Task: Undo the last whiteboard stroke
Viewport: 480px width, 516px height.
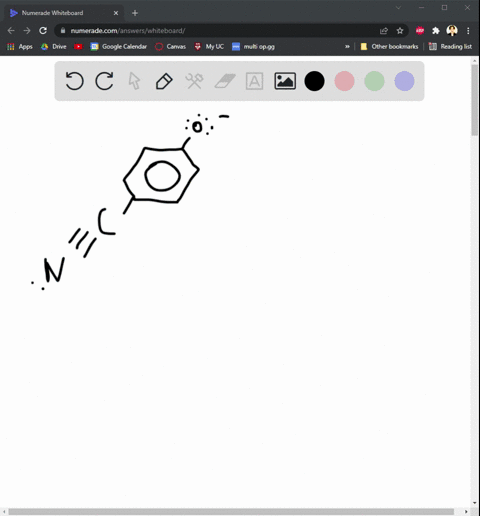Action: (74, 81)
